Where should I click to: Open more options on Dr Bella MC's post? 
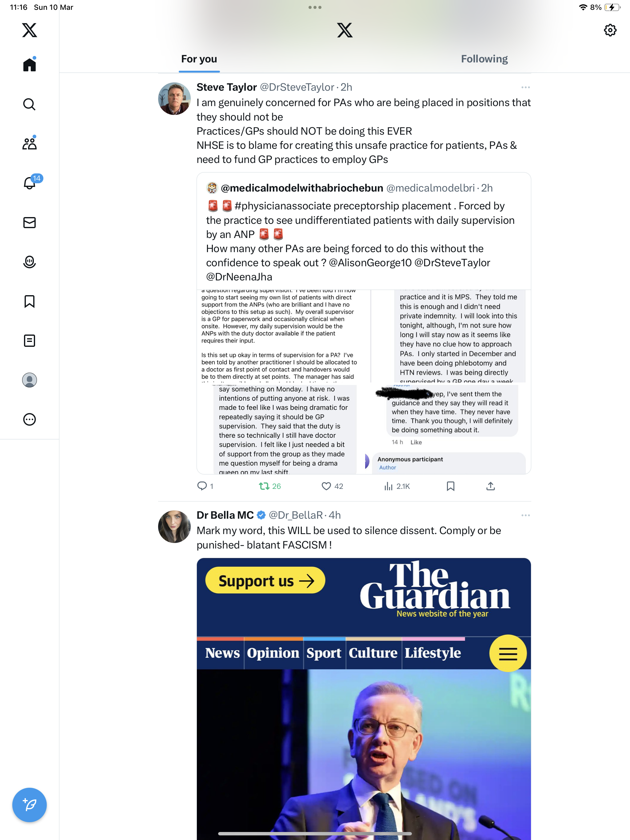click(525, 515)
